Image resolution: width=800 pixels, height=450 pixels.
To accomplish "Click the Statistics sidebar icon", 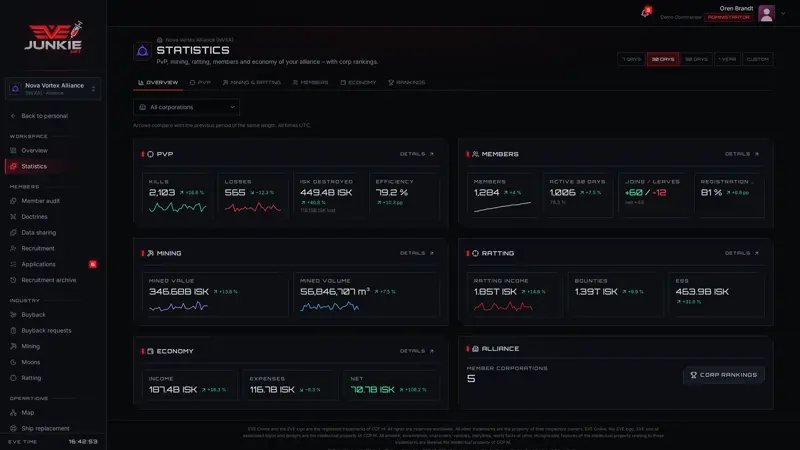I will coord(13,166).
